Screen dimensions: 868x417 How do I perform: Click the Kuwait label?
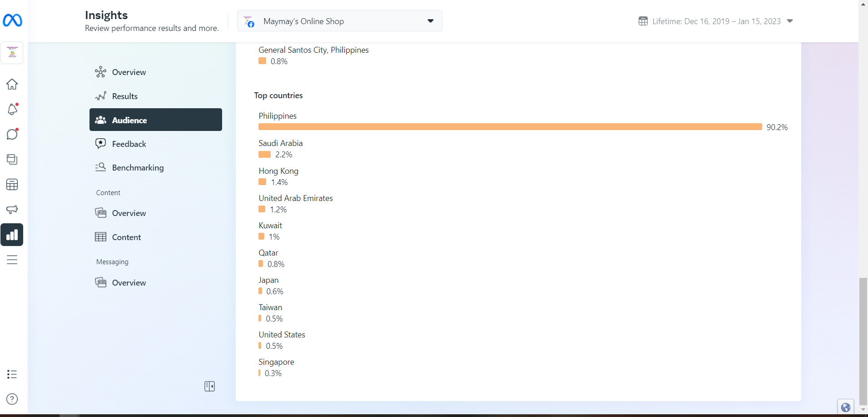pos(270,226)
